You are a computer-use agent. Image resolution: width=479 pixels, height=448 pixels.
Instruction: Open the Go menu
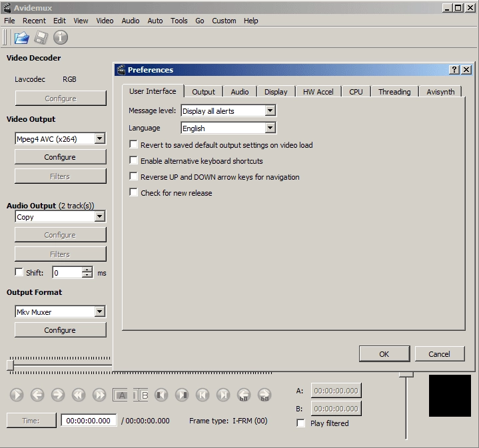pos(200,21)
